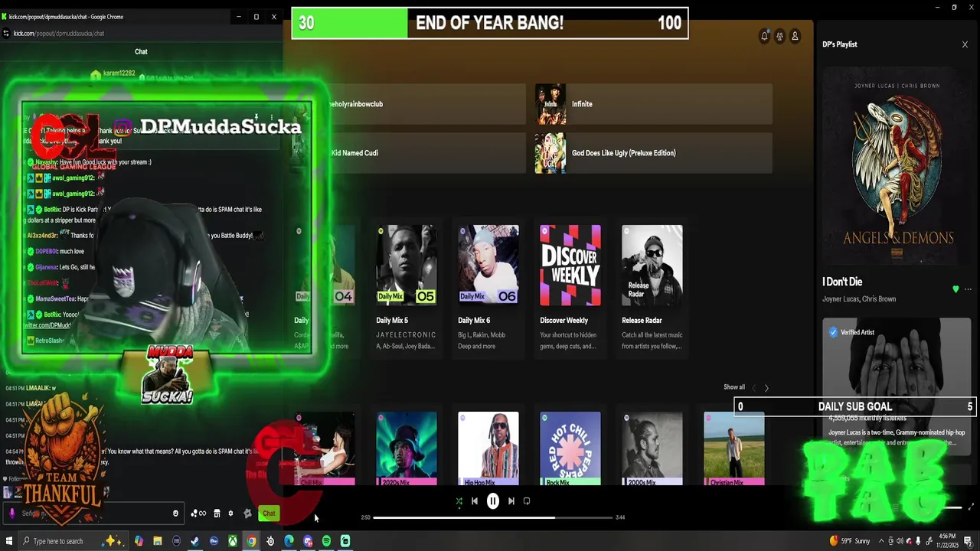Screen dimensions: 980x551
Task: Switch to Google Chrome in taskbar
Action: [x=251, y=541]
